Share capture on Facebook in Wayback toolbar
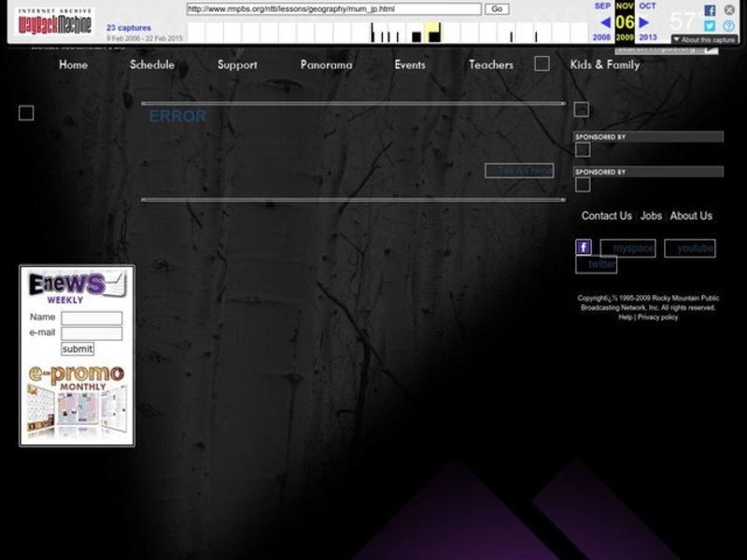 (x=710, y=10)
